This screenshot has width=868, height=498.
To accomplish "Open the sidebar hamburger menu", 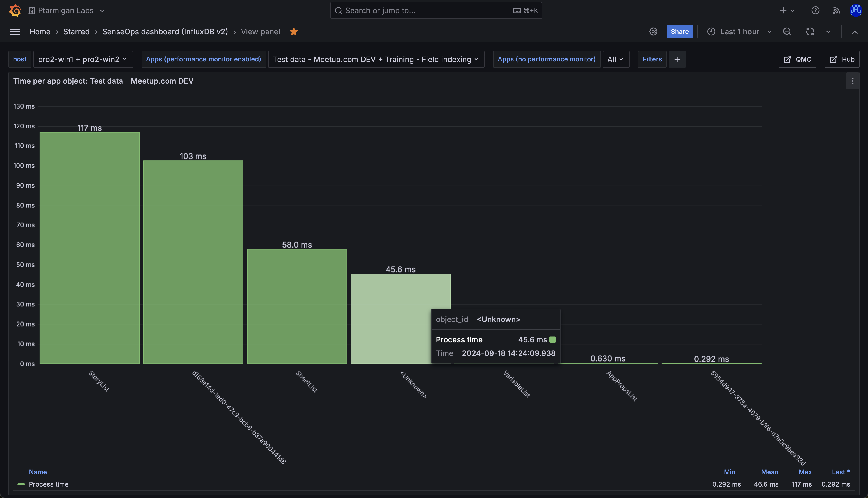I will pyautogui.click(x=15, y=31).
